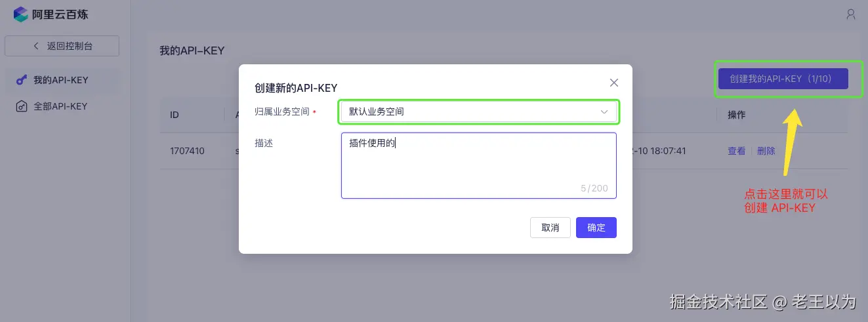This screenshot has width=868, height=322.
Task: Click the key icon beside 我的API-KEY
Action: [21, 80]
